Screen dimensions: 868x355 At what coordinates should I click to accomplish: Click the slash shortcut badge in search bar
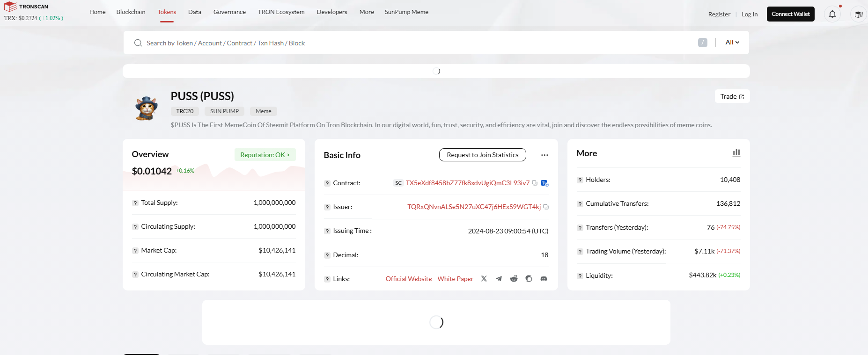point(703,43)
